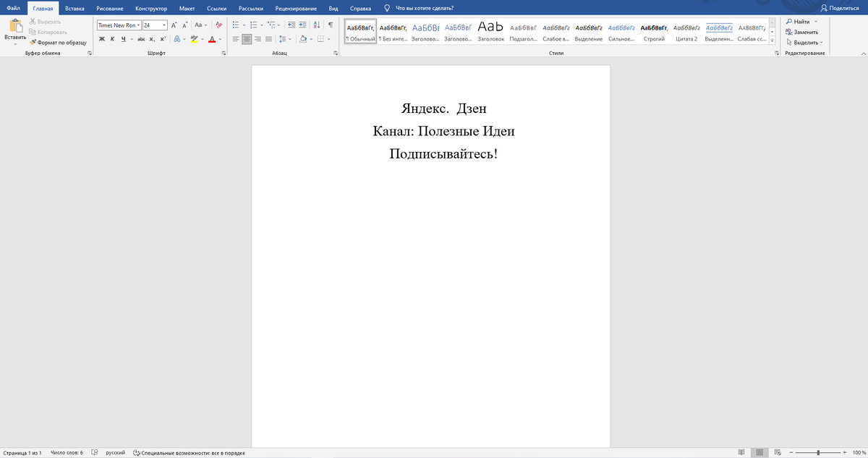Open the font color dropdown arrow
The image size is (868, 458).
click(221, 38)
